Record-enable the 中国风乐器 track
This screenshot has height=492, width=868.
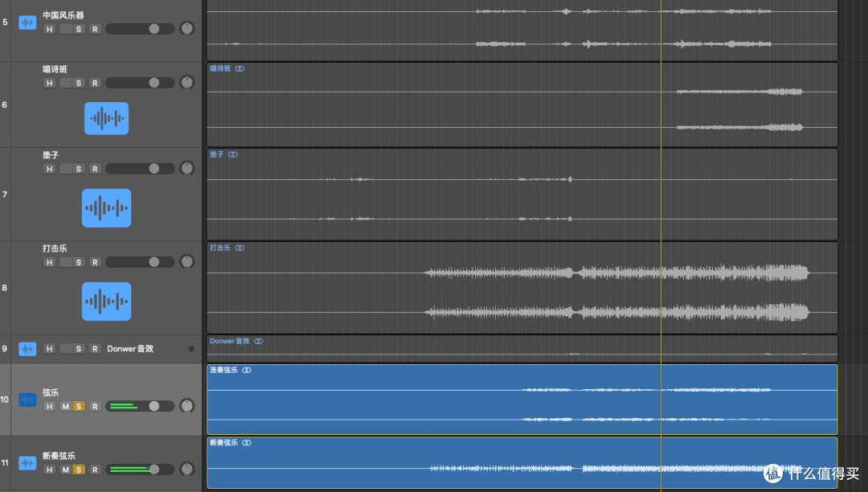(95, 29)
